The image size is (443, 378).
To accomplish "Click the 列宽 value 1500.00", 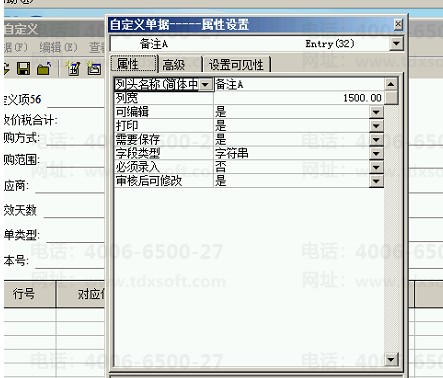I will click(299, 98).
